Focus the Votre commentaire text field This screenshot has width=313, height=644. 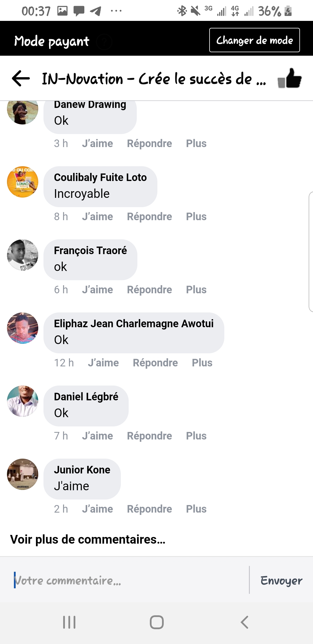[x=130, y=580]
